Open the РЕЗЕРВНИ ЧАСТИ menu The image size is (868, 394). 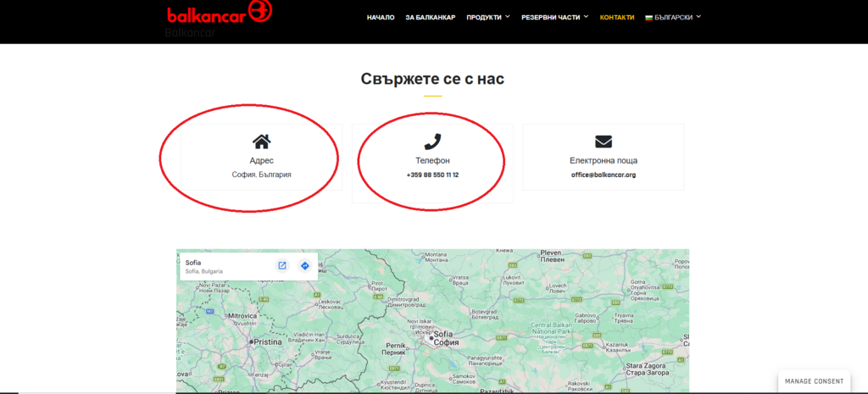coord(551,17)
